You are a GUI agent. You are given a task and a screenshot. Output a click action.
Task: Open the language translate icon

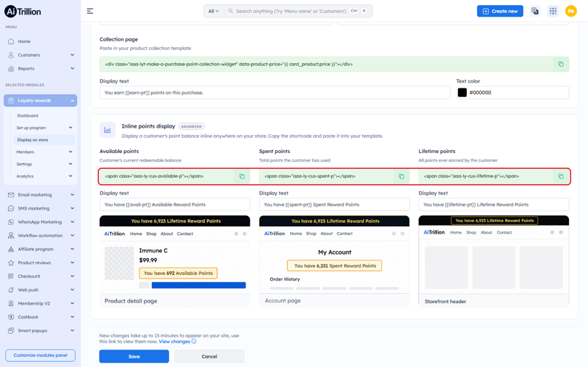(x=535, y=11)
